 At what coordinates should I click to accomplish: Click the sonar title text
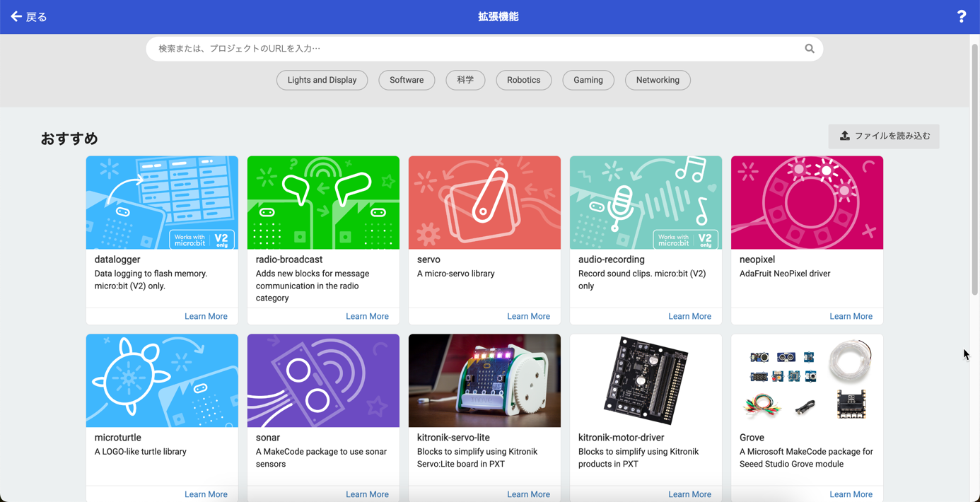(268, 438)
